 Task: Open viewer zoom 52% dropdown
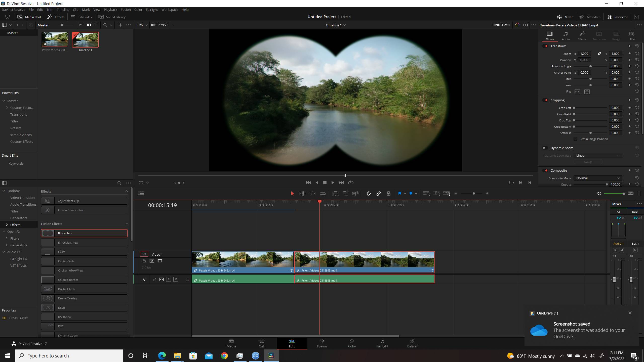tap(142, 25)
